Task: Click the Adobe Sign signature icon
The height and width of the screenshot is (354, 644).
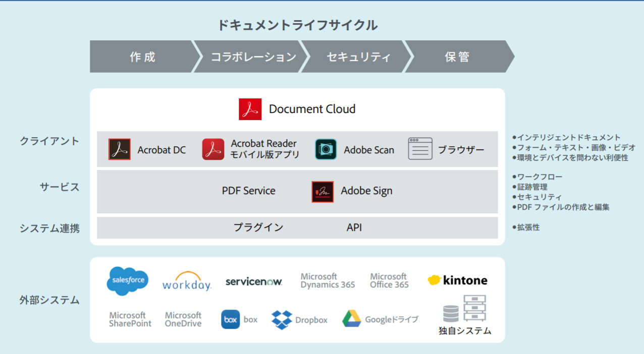Action: pyautogui.click(x=323, y=192)
